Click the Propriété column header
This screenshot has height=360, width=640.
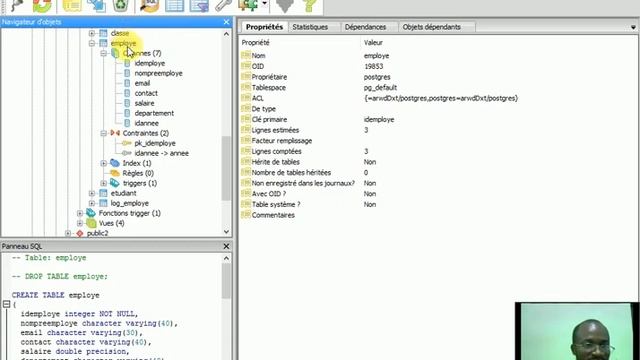click(256, 42)
